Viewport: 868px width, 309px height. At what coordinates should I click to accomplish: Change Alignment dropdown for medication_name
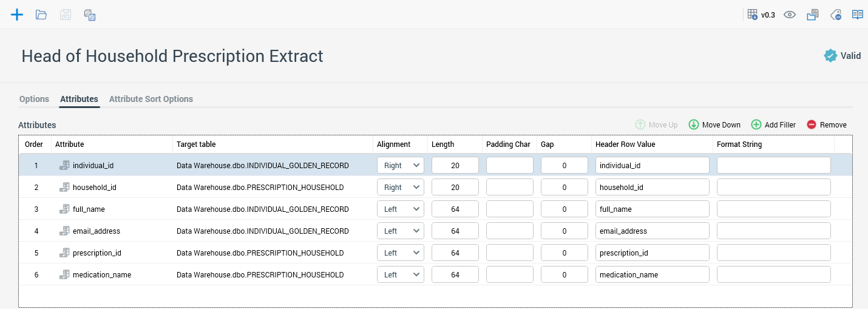[400, 274]
